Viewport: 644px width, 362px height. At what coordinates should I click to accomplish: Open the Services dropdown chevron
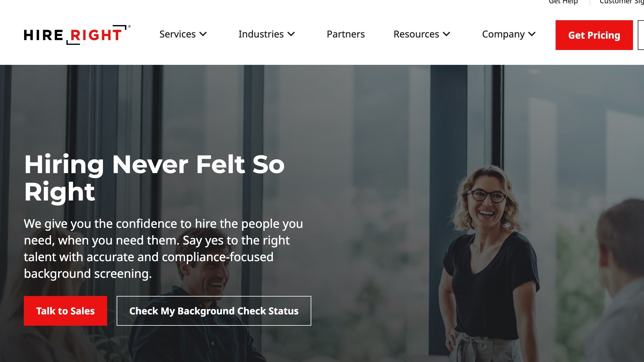pos(204,34)
